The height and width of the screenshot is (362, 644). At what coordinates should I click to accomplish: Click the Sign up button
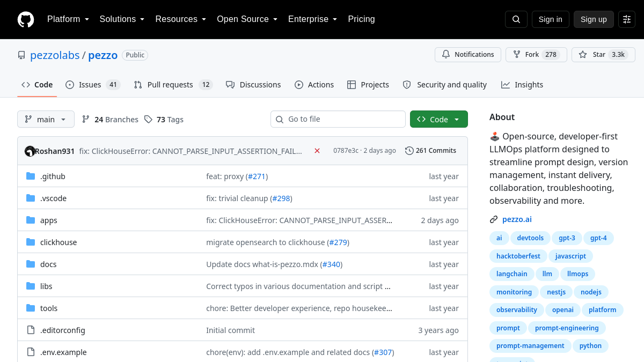pos(594,19)
